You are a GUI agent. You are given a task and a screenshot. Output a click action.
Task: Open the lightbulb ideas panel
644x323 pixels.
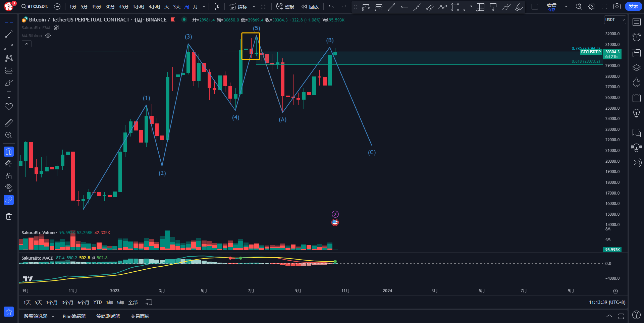coord(636,113)
